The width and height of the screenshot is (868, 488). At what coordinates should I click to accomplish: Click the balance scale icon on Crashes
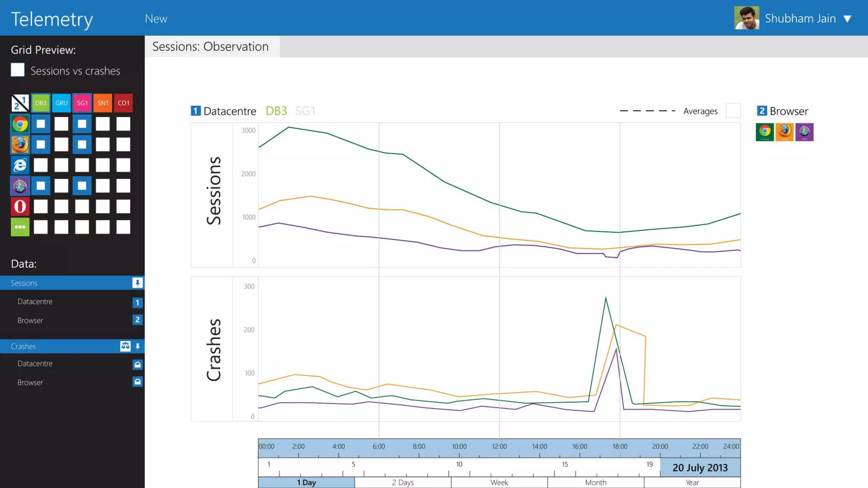[x=125, y=347]
